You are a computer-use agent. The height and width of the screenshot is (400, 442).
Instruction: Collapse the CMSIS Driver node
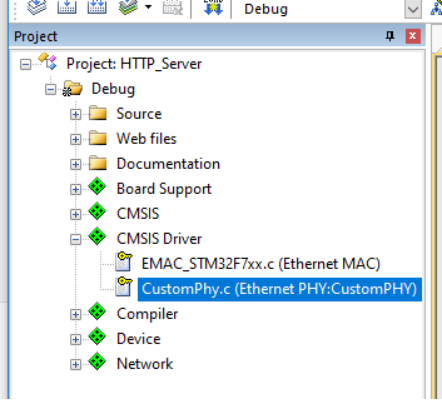[x=76, y=239]
